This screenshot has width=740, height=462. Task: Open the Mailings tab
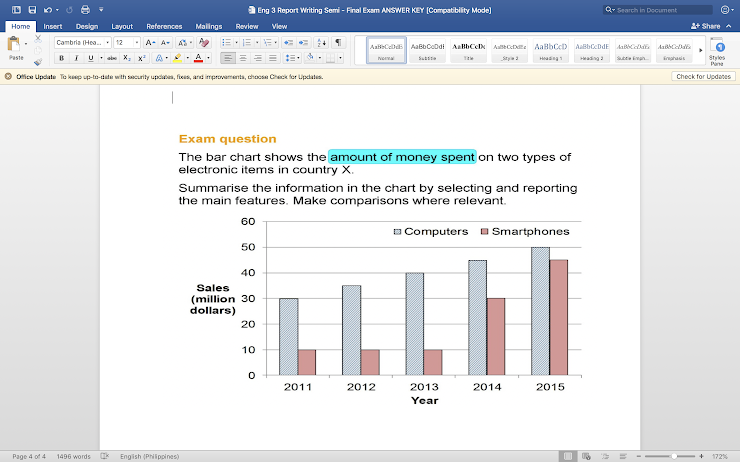pos(209,26)
